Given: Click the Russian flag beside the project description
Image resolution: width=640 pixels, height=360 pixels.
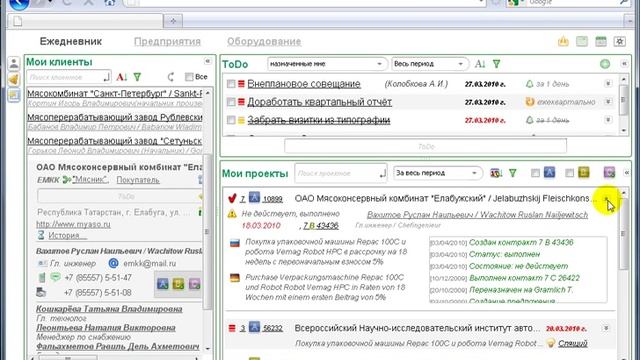Looking at the screenshot, I should coord(235,243).
